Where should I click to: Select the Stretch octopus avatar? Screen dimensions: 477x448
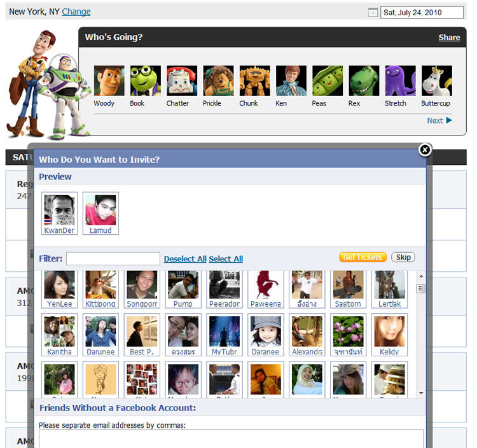400,81
